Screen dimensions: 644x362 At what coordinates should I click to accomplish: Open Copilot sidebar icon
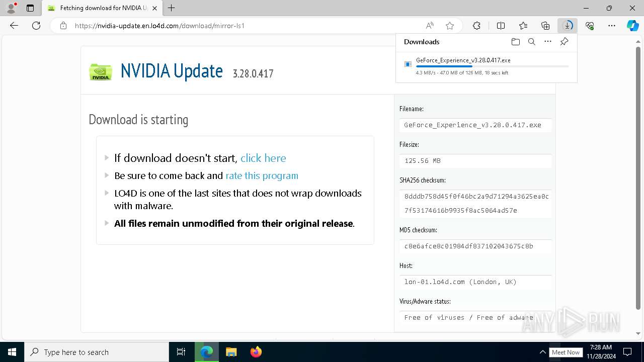(632, 26)
